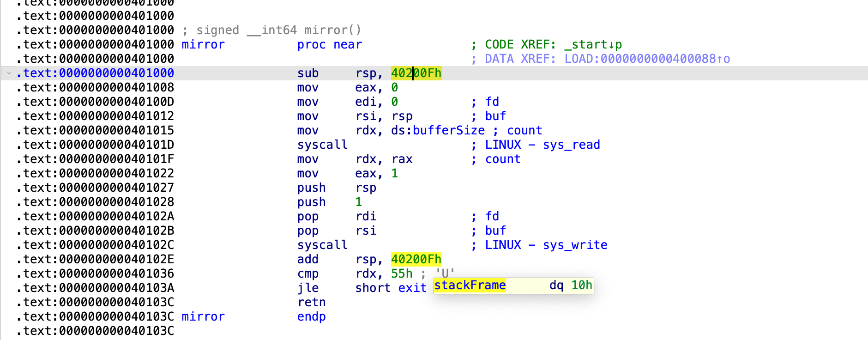Click the cmp mnemonic at address 401036
This screenshot has width=868, height=340.
click(x=307, y=273)
